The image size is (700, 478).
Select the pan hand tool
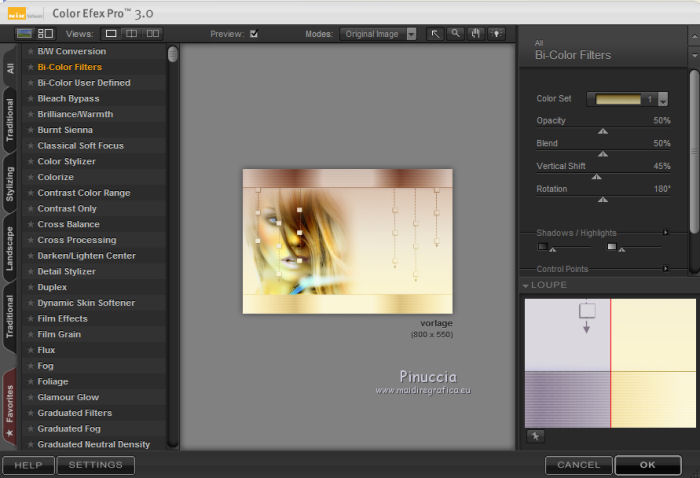click(x=475, y=34)
